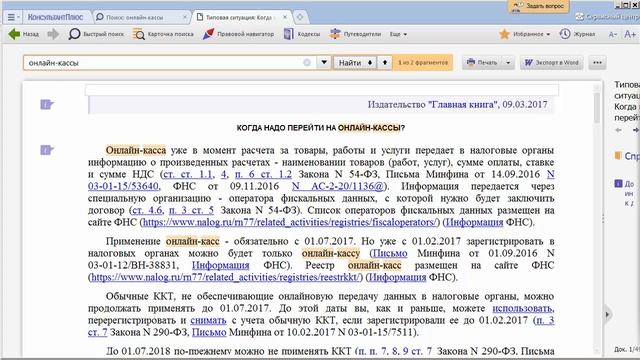Viewport: 640px width, 360px height.
Task: Open Правовой навигатор
Action: (238, 34)
